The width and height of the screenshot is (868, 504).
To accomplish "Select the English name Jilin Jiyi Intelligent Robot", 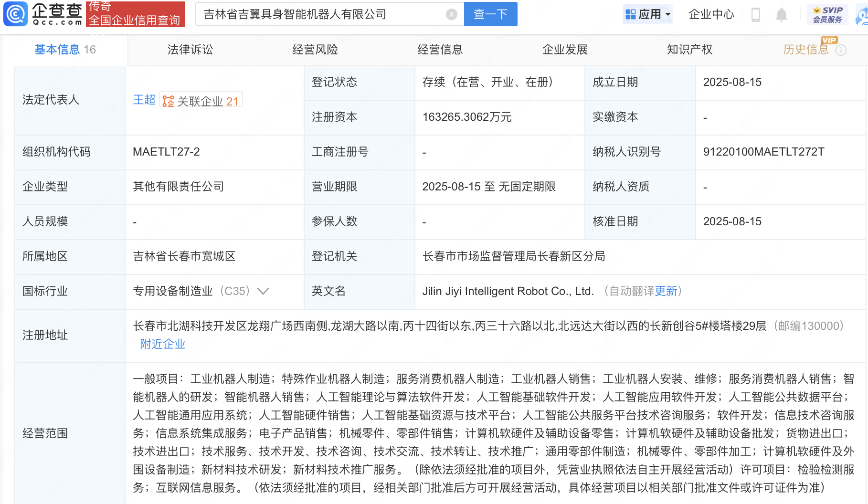I will click(508, 291).
